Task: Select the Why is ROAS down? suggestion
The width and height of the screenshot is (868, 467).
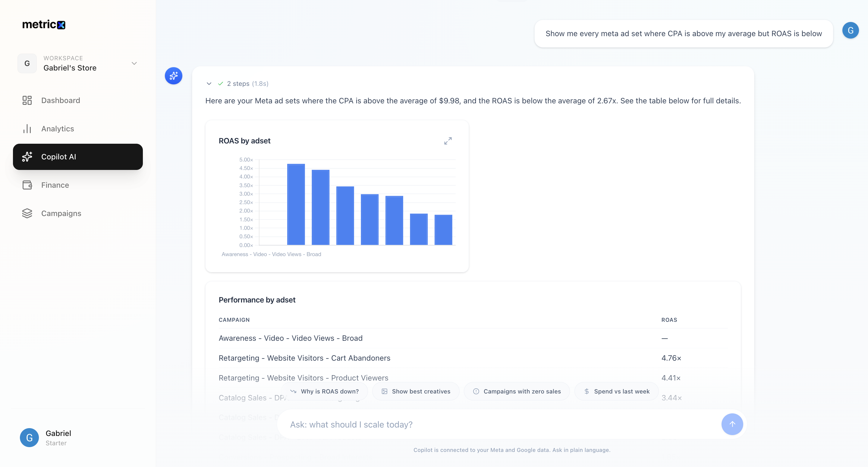Action: (x=324, y=391)
